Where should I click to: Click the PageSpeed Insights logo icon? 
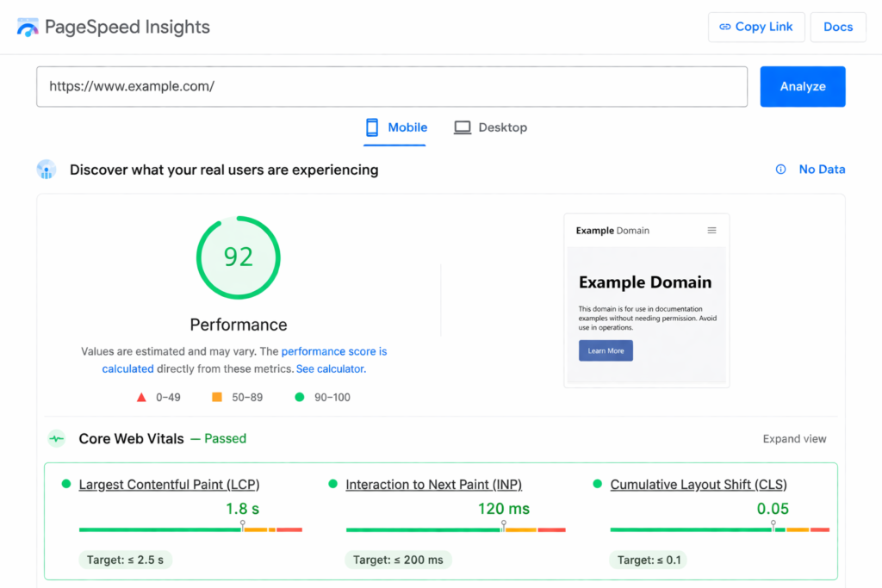[27, 27]
